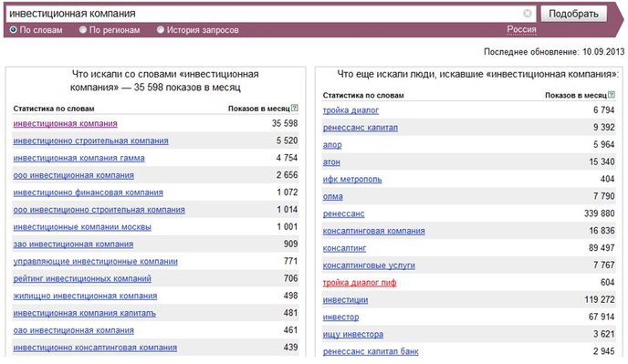Open help icon beside right 'Показов в месяц'
Screen dimensions: 628x364
point(612,95)
